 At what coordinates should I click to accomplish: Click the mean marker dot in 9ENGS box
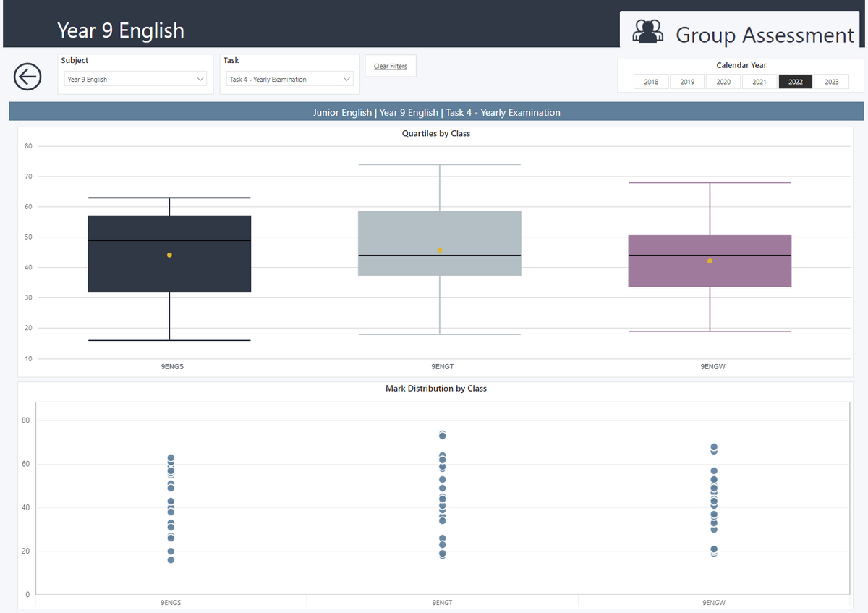click(169, 255)
